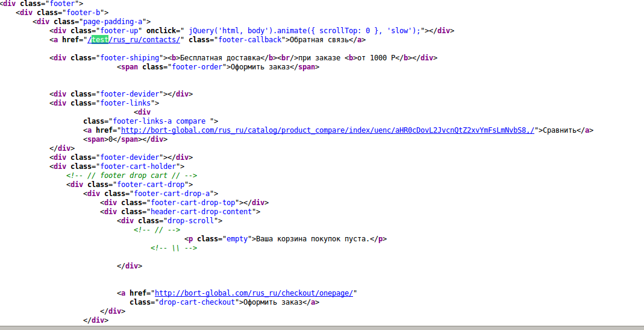Click the 'footer drop cart' comment
The width and height of the screenshot is (644, 330).
132,176
